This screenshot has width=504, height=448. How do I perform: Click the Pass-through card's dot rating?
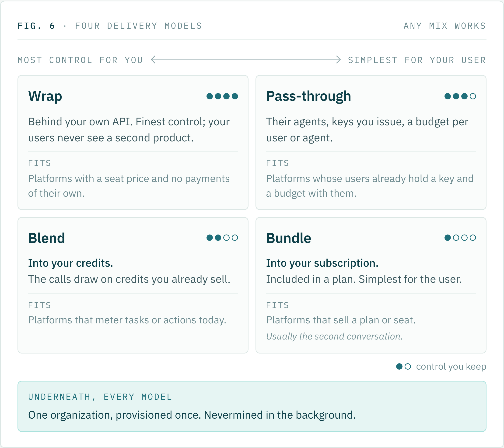point(460,96)
